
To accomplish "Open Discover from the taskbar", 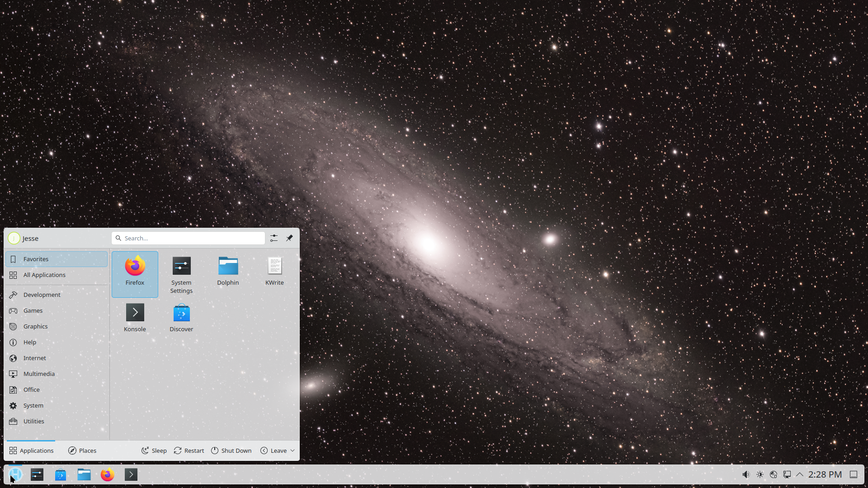I will coord(61,474).
